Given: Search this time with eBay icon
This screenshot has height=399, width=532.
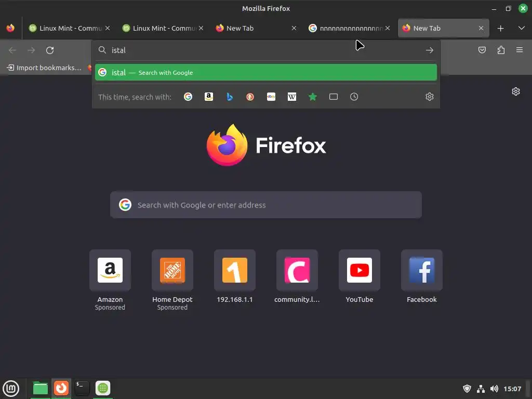Looking at the screenshot, I should click(x=271, y=97).
